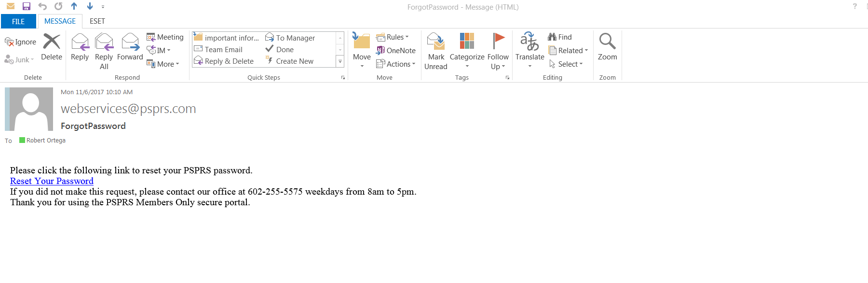This screenshot has height=283, width=868.
Task: Click the Delete message icon
Action: [x=52, y=42]
